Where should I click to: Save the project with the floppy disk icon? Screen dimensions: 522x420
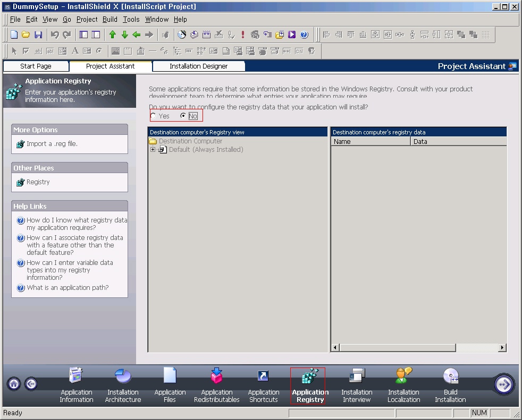coord(38,35)
